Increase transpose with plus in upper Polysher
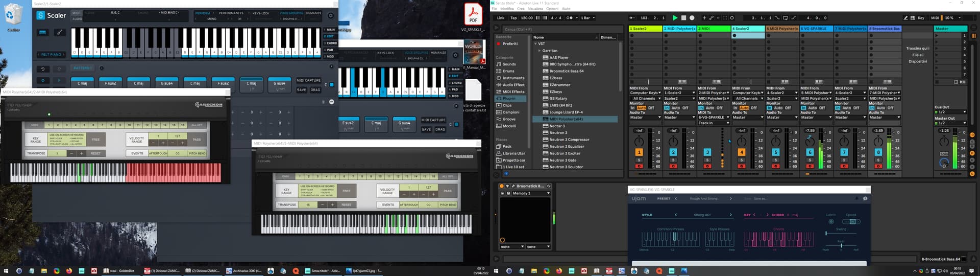The height and width of the screenshot is (276, 980). (x=81, y=153)
